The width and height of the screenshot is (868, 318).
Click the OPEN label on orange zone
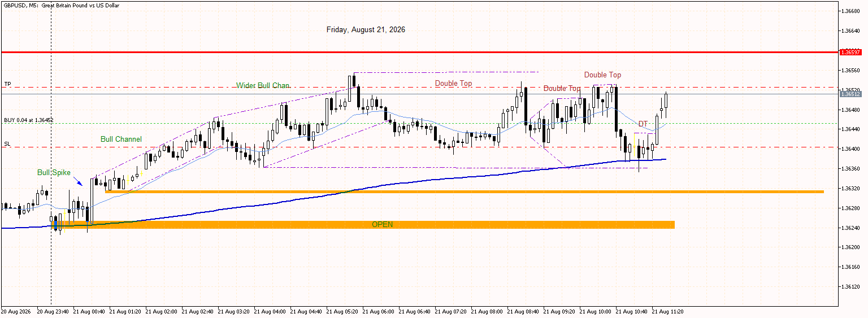pos(382,224)
